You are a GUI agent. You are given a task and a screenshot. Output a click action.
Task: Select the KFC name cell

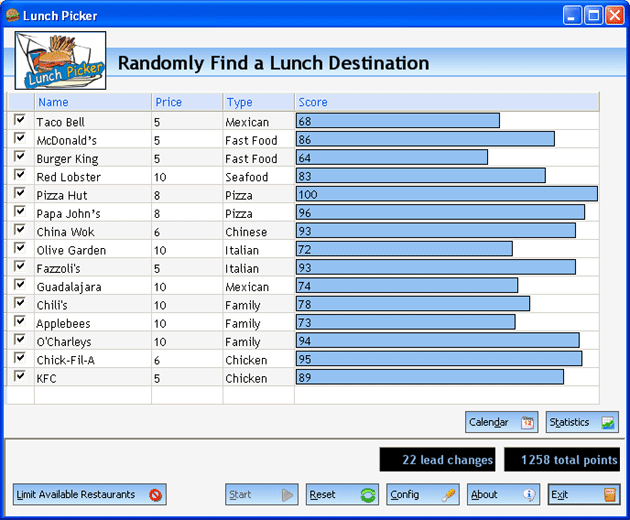coord(93,378)
